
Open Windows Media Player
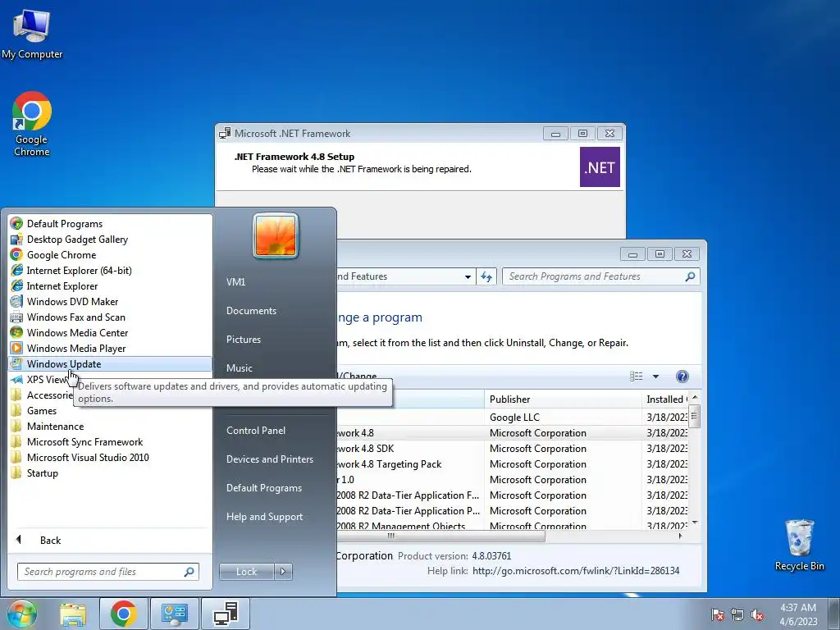(x=110, y=348)
